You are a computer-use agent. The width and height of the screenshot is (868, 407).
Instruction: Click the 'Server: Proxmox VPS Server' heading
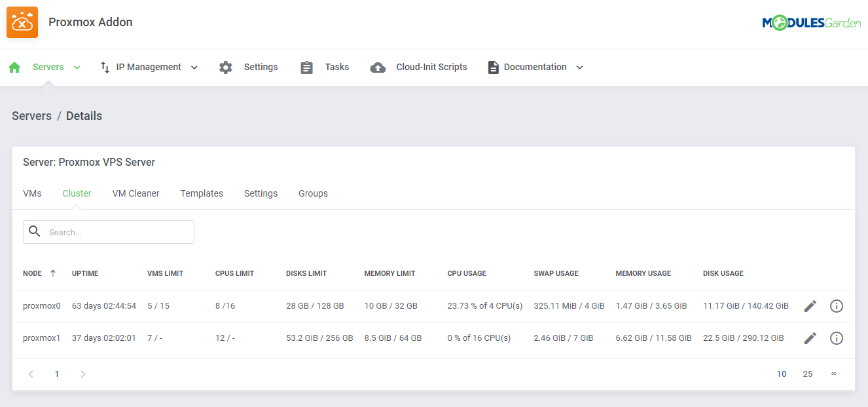(89, 162)
